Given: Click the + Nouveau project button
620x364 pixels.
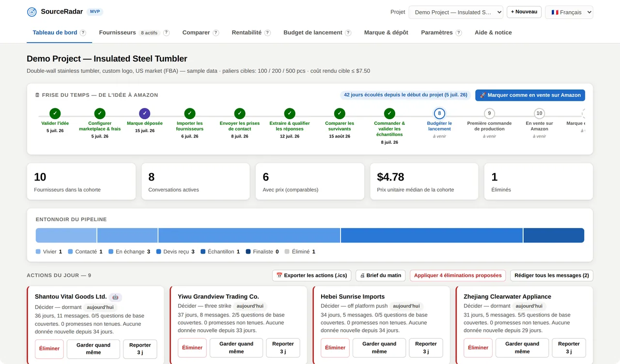Looking at the screenshot, I should coord(524,12).
